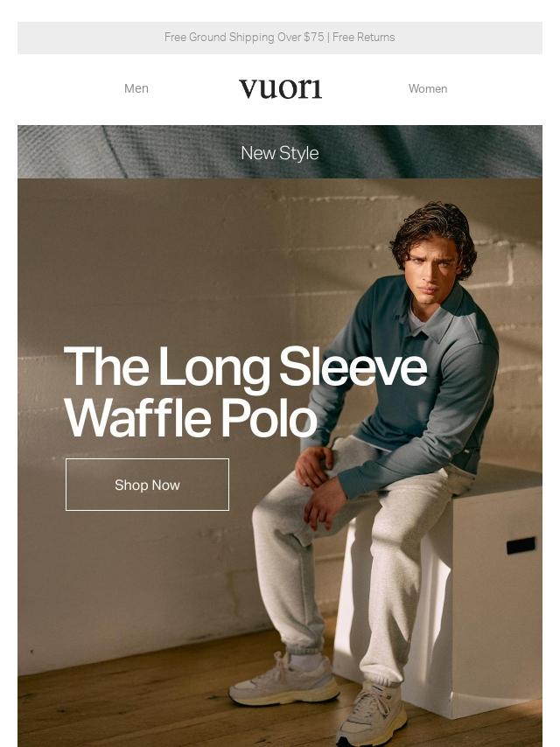Screen dimensions: 560x747
Task: Click the New Style banner heading
Action: point(280,153)
